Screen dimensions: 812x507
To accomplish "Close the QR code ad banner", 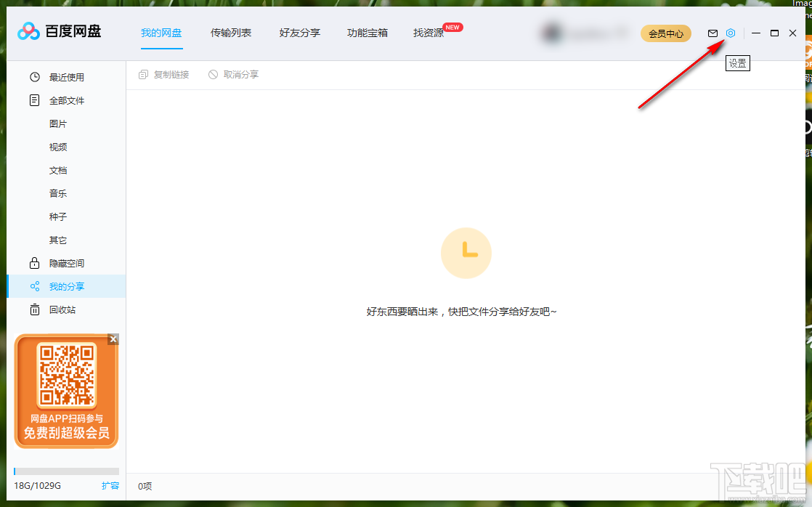I will (113, 339).
